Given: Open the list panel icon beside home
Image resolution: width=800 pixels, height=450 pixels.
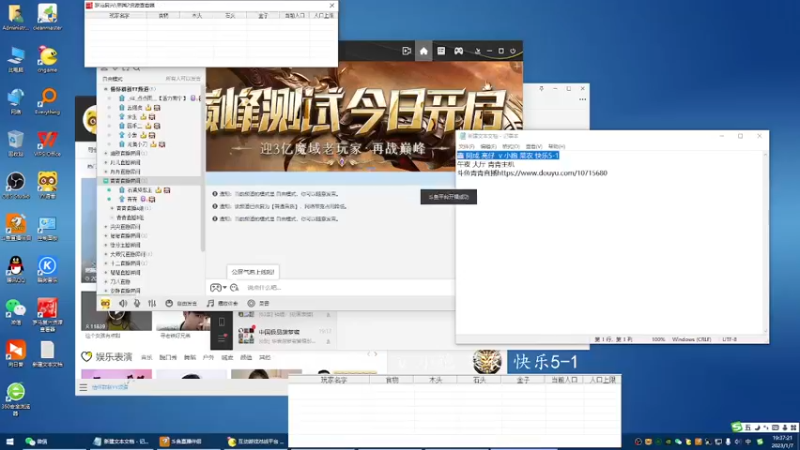Looking at the screenshot, I should click(441, 51).
